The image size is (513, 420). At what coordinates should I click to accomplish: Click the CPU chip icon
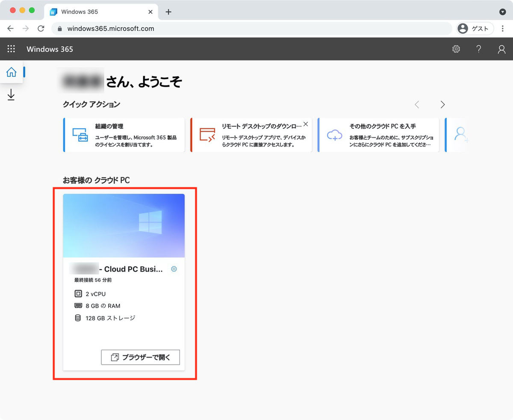[x=78, y=294]
